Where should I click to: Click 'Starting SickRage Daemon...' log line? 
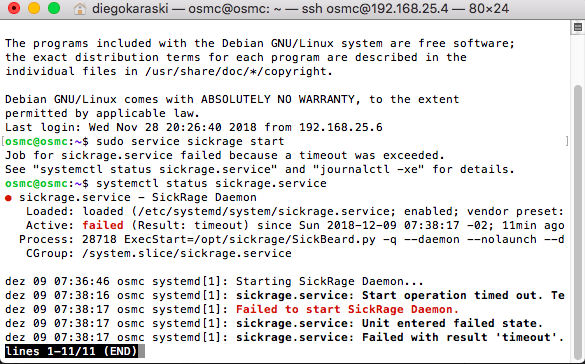330,281
